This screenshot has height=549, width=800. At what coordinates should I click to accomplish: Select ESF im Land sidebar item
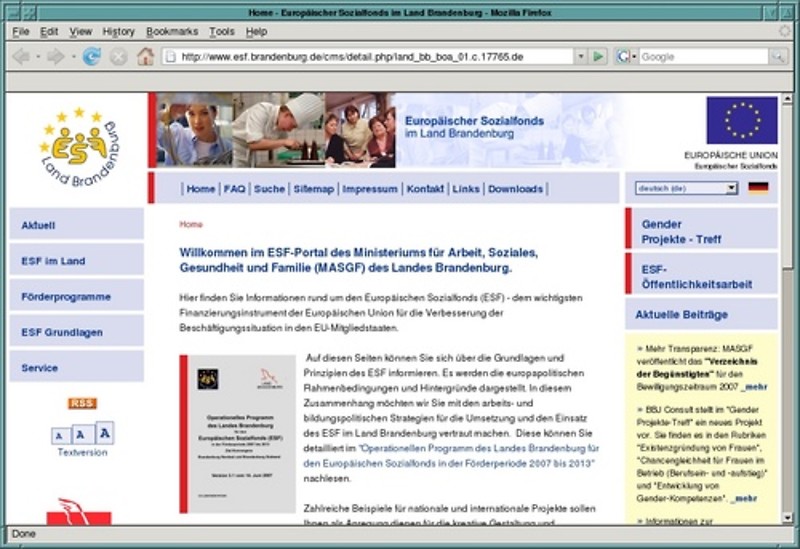coord(77,260)
